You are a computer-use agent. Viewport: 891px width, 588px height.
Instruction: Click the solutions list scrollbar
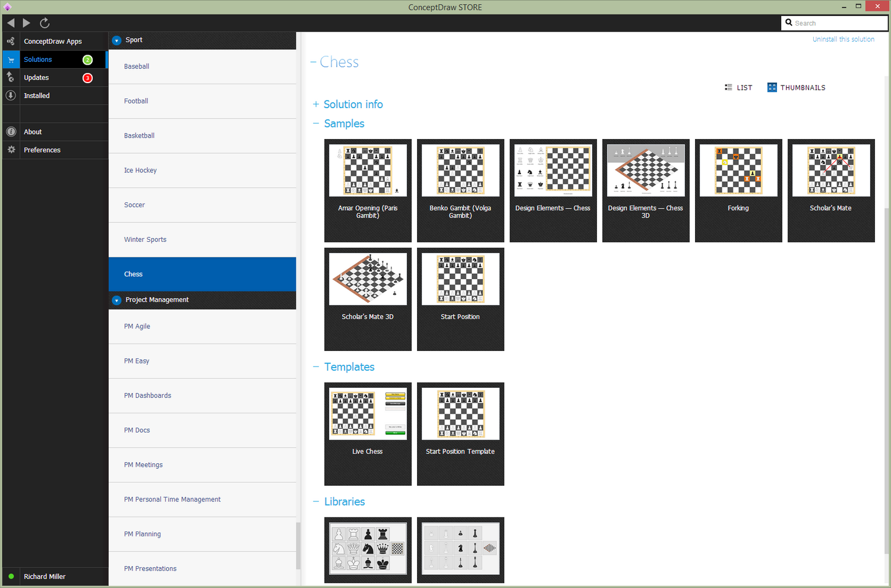tap(298, 545)
